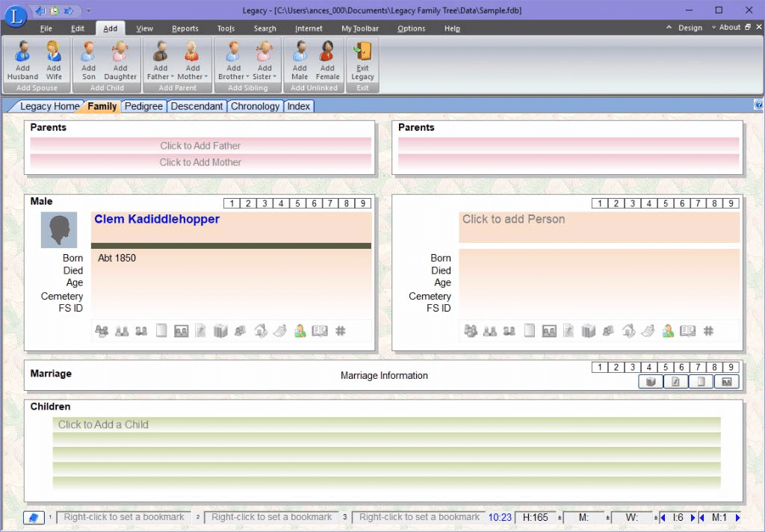Click Clem Kadiddlehopper name
The height and width of the screenshot is (532, 765).
click(x=157, y=219)
